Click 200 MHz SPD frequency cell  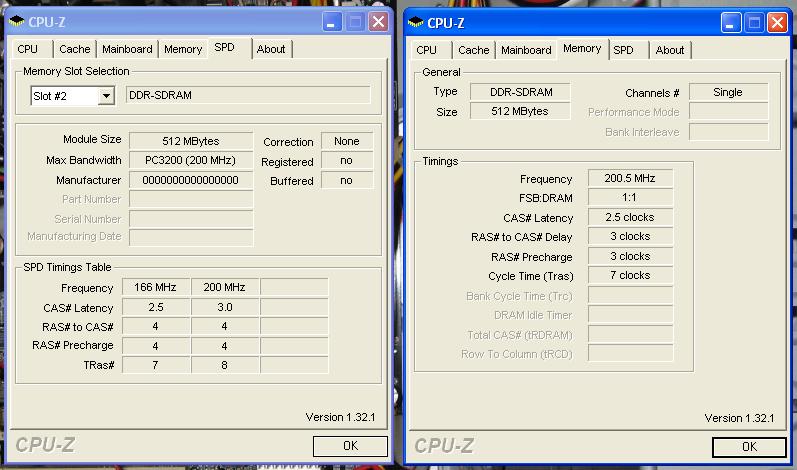(225, 288)
